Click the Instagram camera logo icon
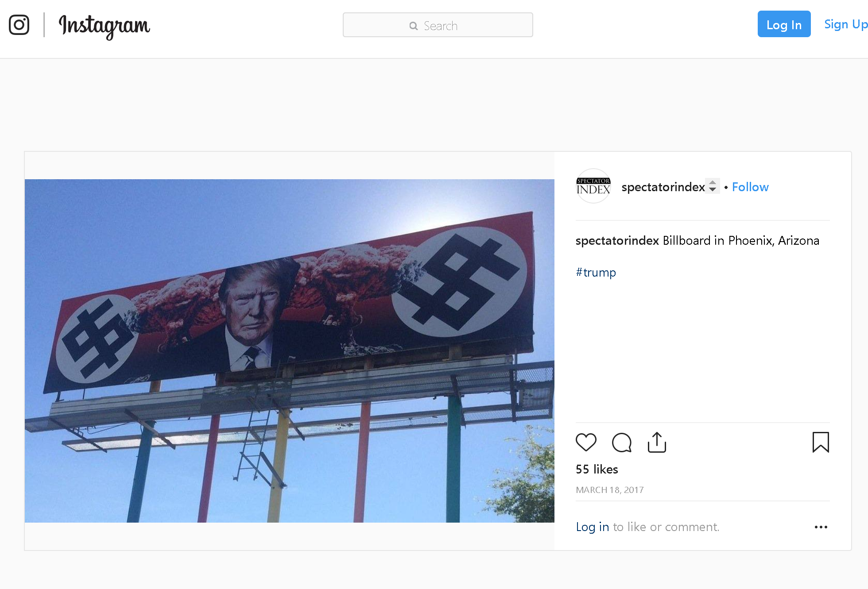This screenshot has height=589, width=868. 19,25
